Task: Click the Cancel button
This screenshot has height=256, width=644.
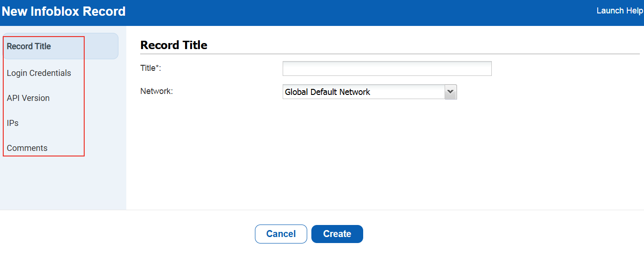Action: pos(281,234)
